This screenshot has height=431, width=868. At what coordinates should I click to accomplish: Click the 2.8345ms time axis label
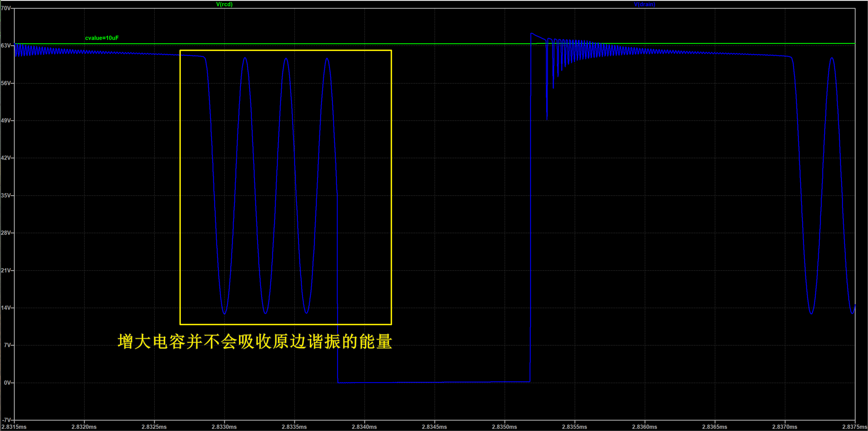pos(434,427)
